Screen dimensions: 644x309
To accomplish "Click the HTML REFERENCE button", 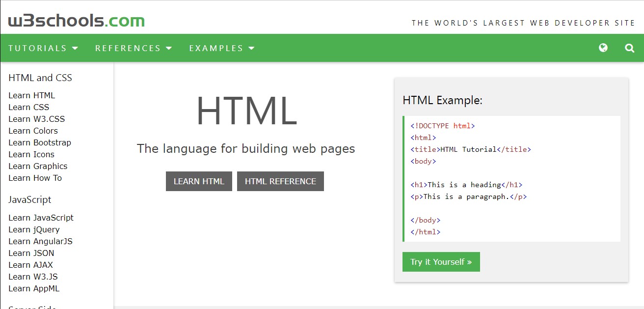I will click(x=280, y=181).
